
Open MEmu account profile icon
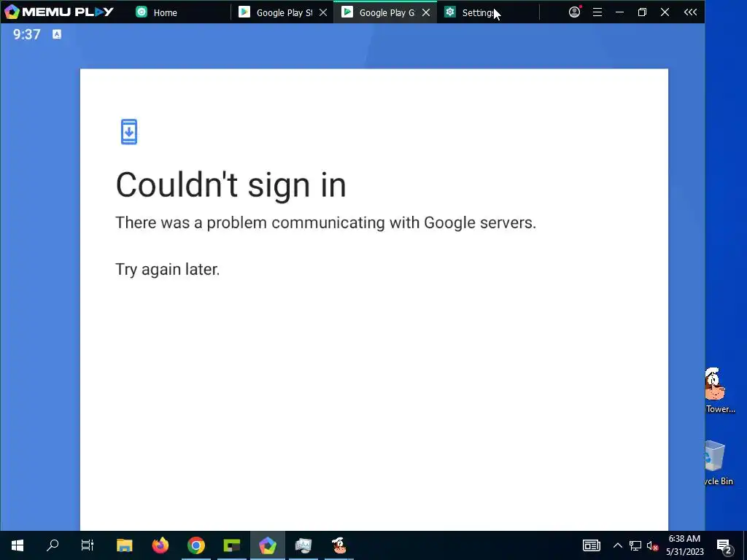(575, 12)
